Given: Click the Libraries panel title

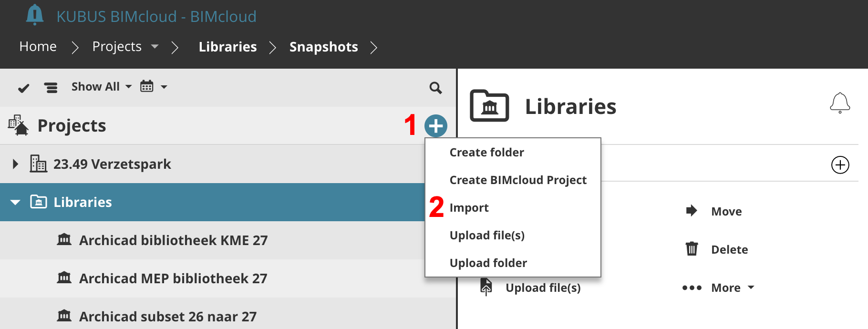Looking at the screenshot, I should pyautogui.click(x=570, y=106).
